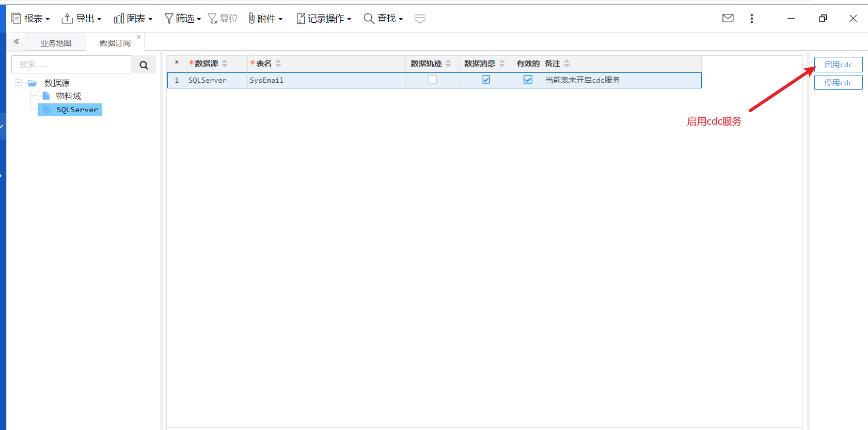
Task: Open the 报表 dropdown menu
Action: coord(30,19)
